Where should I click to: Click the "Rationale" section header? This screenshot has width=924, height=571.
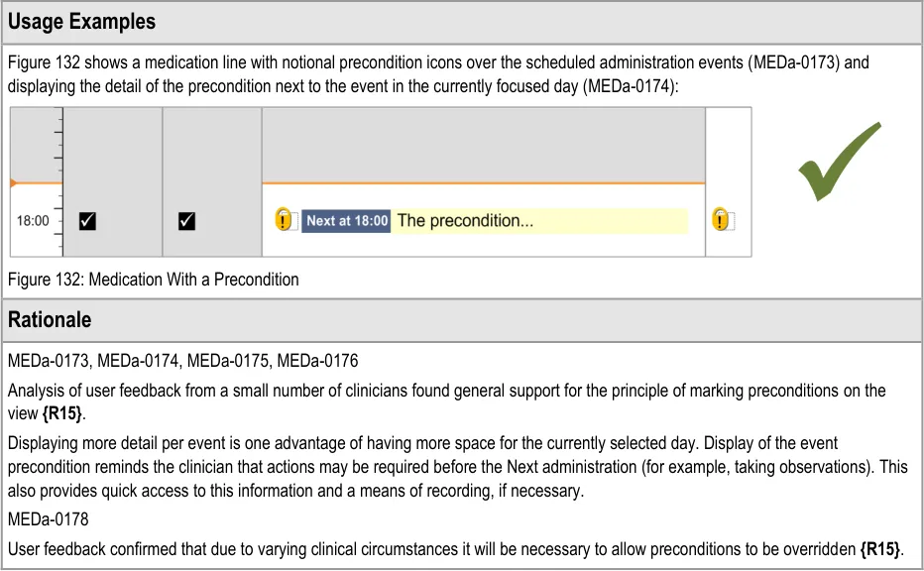coord(50,320)
